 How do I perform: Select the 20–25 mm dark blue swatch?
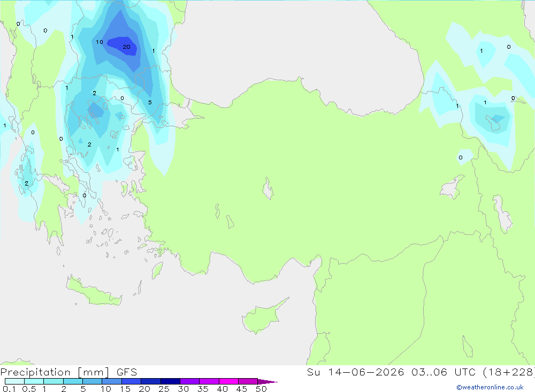[x=151, y=381]
